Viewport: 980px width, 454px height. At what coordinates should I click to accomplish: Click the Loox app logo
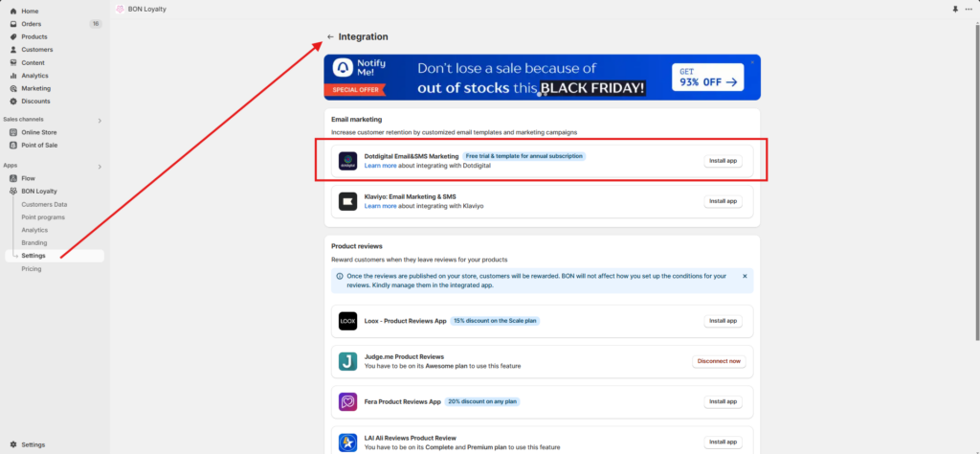coord(347,321)
